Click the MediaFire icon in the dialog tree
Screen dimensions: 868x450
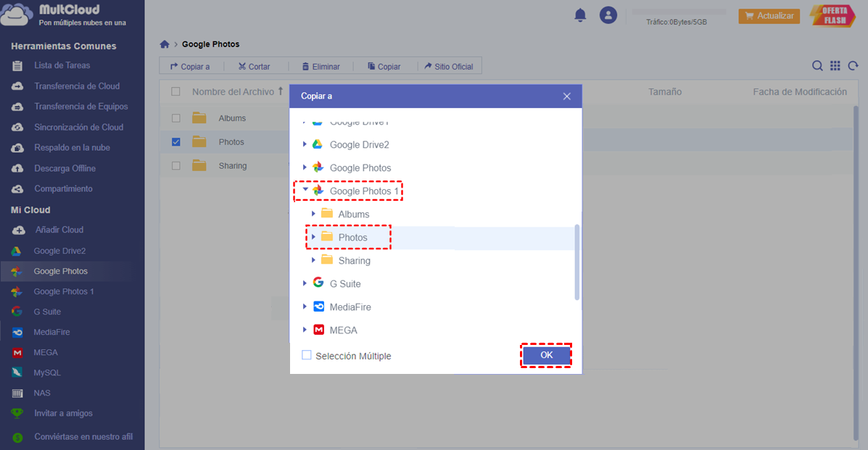click(x=318, y=307)
